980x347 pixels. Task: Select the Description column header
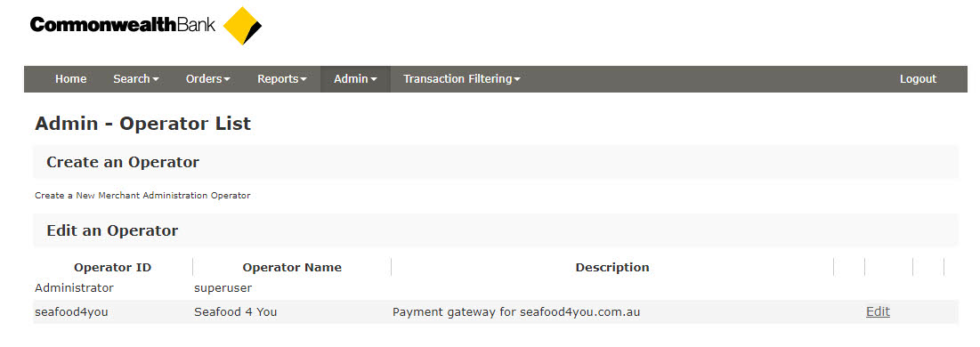(611, 268)
